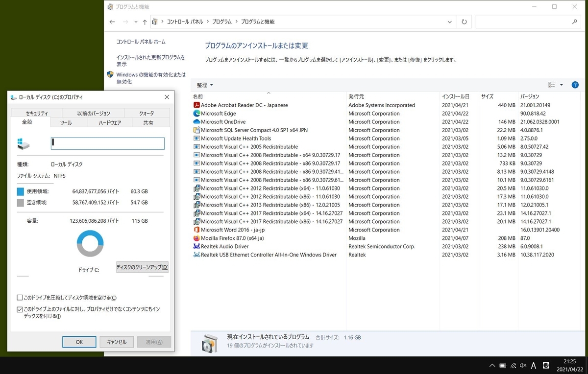Click the Microsoft OneDrive cloud icon
This screenshot has width=588, height=374.
pos(196,122)
